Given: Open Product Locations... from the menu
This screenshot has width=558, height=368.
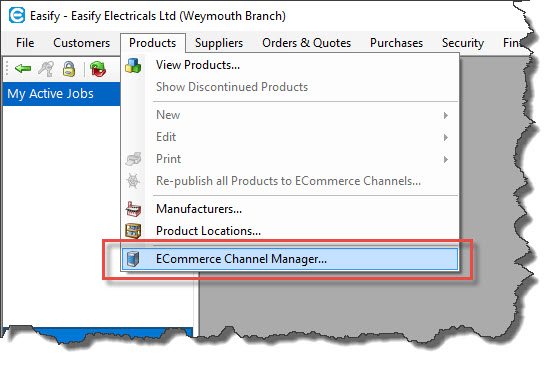Looking at the screenshot, I should coord(290,231).
